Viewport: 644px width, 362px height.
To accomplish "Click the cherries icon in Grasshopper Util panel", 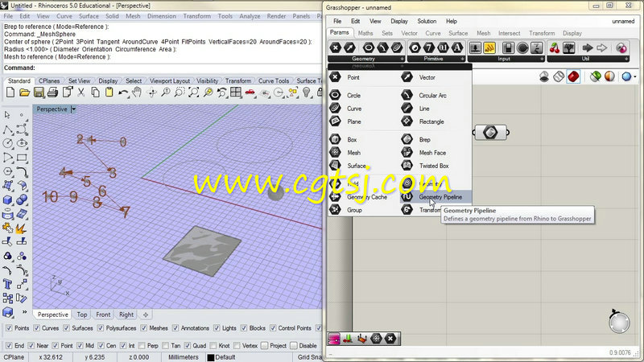I will click(x=555, y=48).
